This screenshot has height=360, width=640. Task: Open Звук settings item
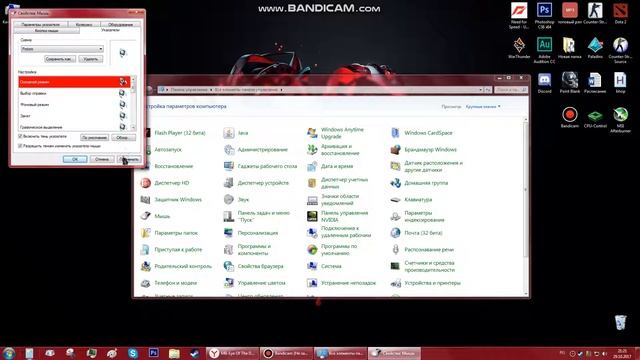point(236,200)
